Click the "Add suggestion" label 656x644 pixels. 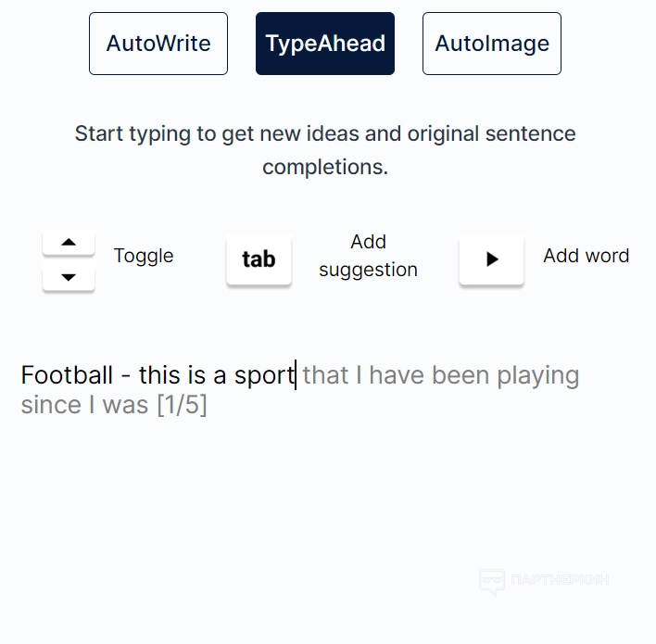coord(368,256)
